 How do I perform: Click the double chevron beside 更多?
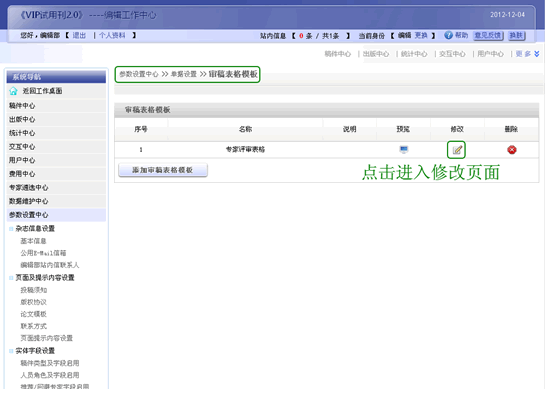pos(537,54)
